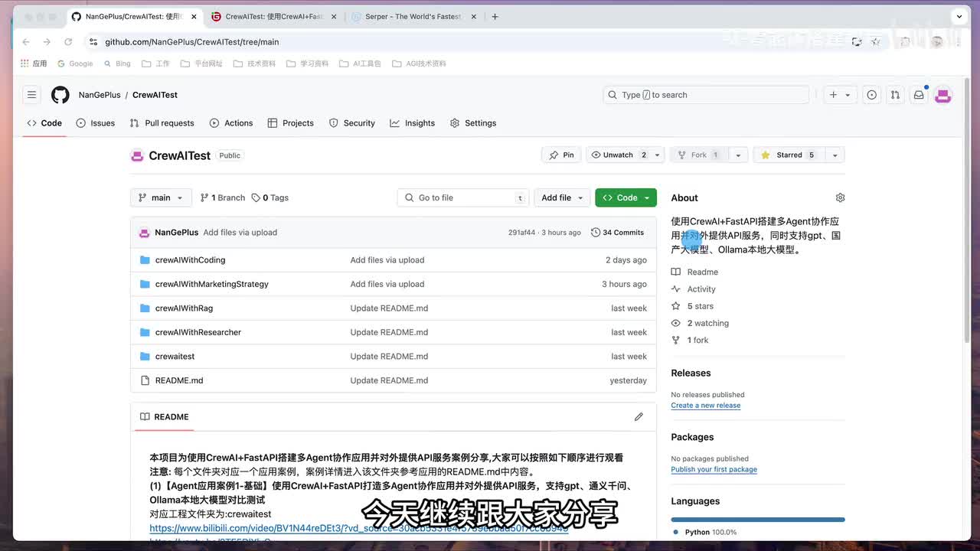The width and height of the screenshot is (980, 551).
Task: Click the browser back arrow
Action: (26, 42)
